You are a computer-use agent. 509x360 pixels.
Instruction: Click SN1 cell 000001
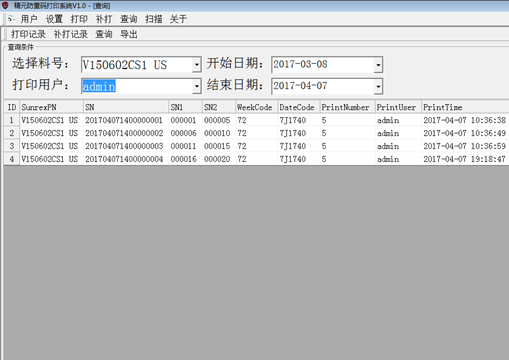[x=185, y=120]
